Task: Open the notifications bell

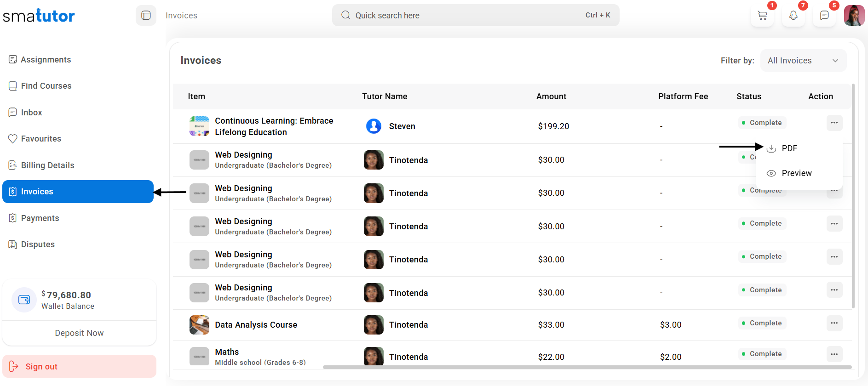Action: pos(793,16)
